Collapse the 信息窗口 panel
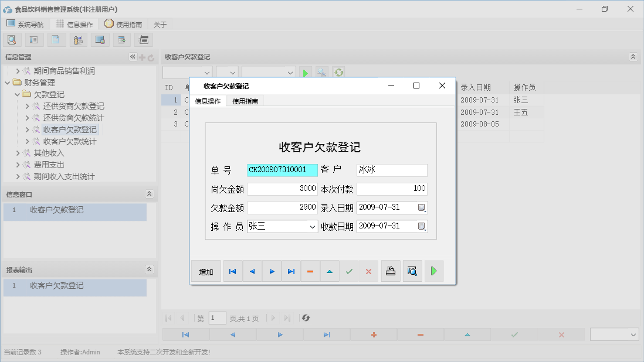The width and height of the screenshot is (644, 362). 150,193
